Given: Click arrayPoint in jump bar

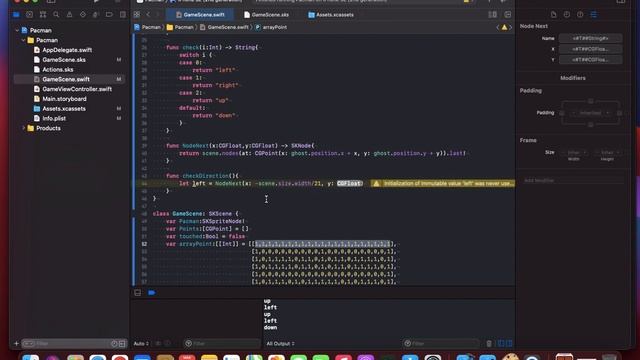Looking at the screenshot, I should pos(271,27).
